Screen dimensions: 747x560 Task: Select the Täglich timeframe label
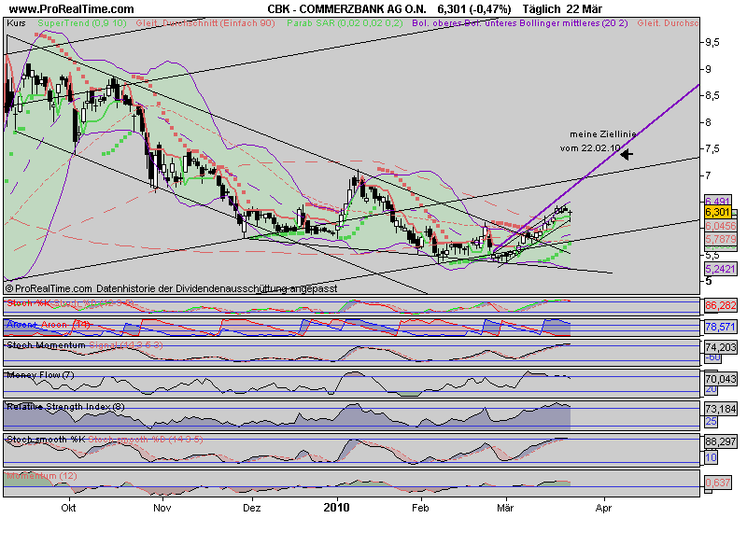[542, 9]
